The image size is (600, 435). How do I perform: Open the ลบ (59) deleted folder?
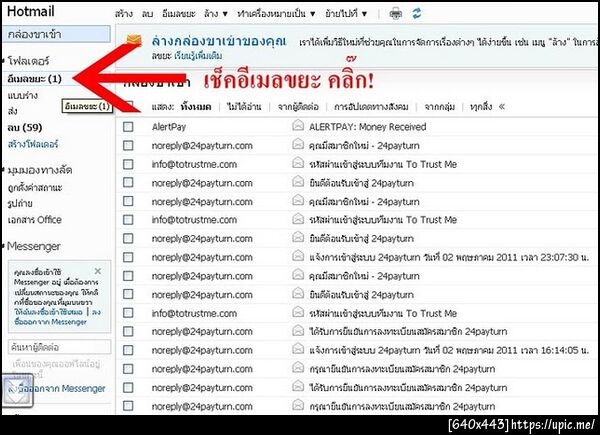(x=25, y=127)
